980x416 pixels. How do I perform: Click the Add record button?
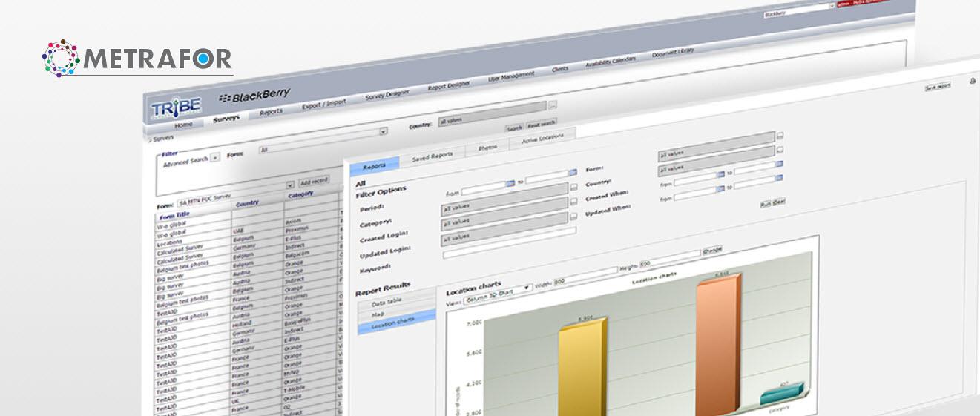313,182
